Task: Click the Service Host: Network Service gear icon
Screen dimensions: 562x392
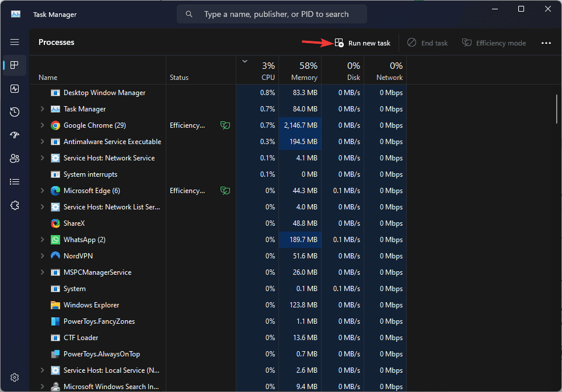Action: [55, 158]
